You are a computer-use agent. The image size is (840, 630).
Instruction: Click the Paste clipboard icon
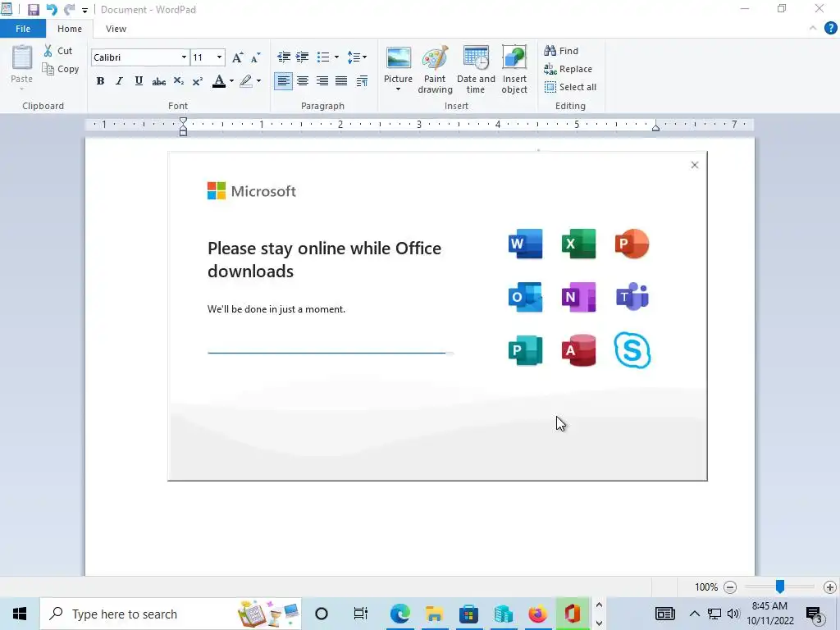click(22, 57)
